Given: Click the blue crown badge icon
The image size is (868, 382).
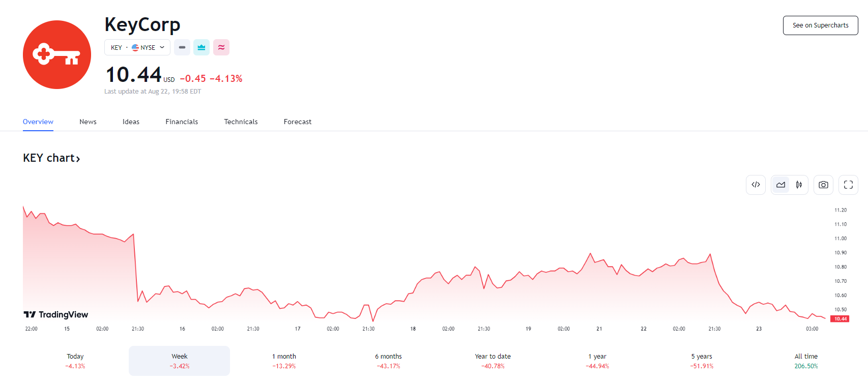Looking at the screenshot, I should pyautogui.click(x=201, y=47).
